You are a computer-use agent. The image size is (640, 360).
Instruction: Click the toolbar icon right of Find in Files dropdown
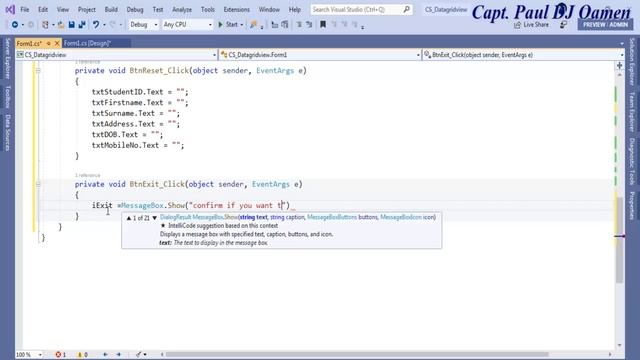click(x=274, y=25)
